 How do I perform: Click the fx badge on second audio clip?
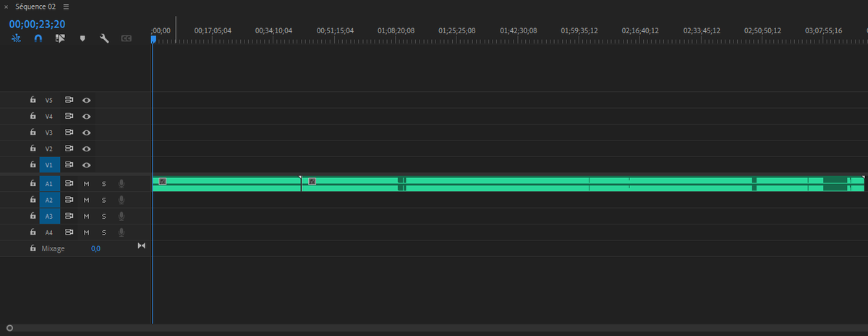tap(312, 181)
